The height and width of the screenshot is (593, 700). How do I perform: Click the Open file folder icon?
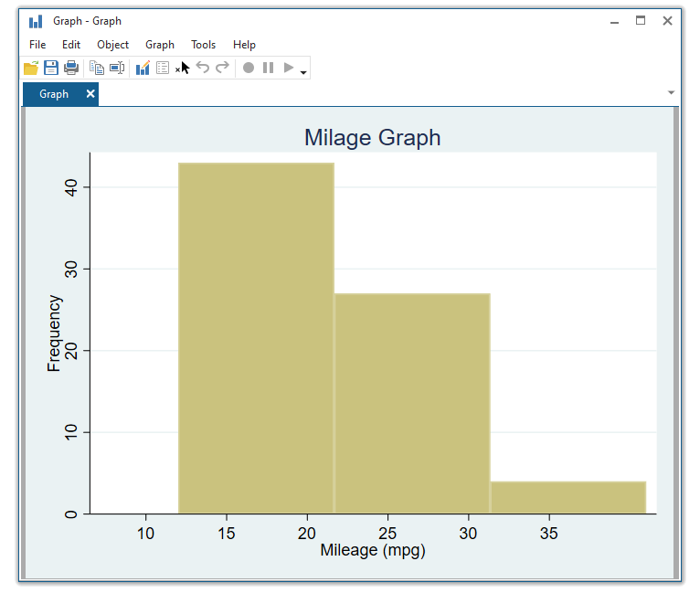tap(31, 68)
